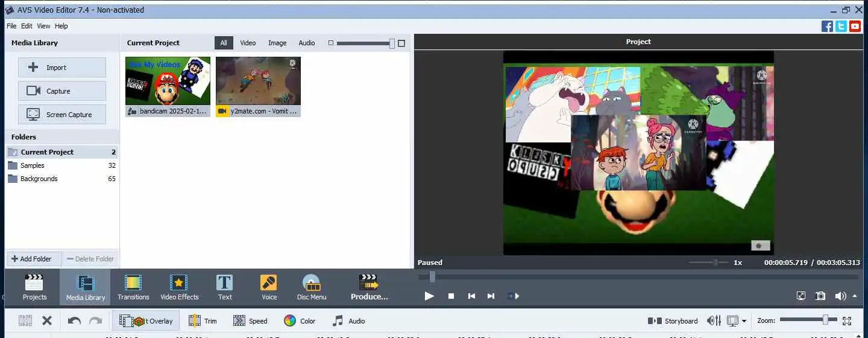Delete the selected timeline item
868x338 pixels.
[47, 321]
